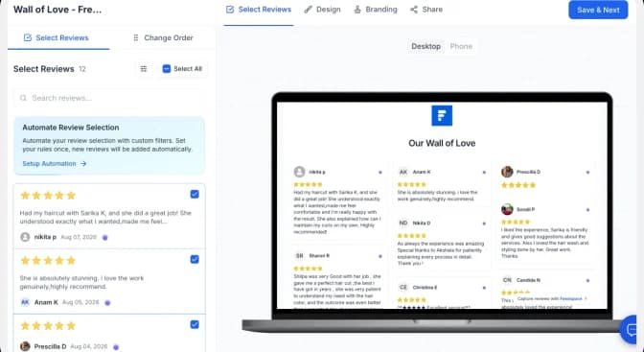The height and width of the screenshot is (352, 644).
Task: Uncheck Anam K's review checkbox
Action: (x=195, y=259)
